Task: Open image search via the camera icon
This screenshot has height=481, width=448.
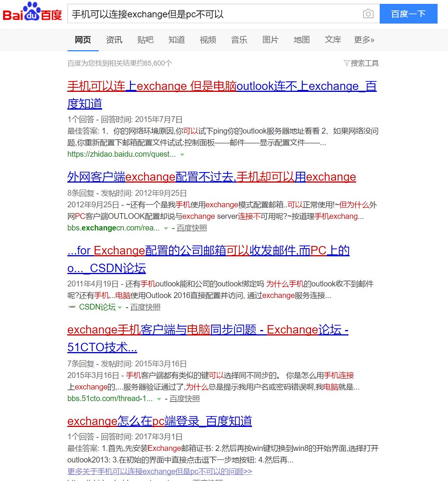Action: 369,14
